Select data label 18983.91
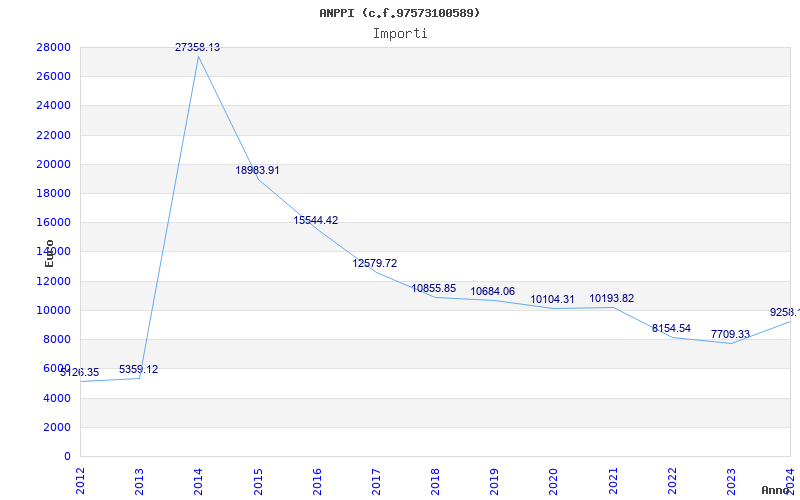This screenshot has height=500, width=800. (257, 170)
